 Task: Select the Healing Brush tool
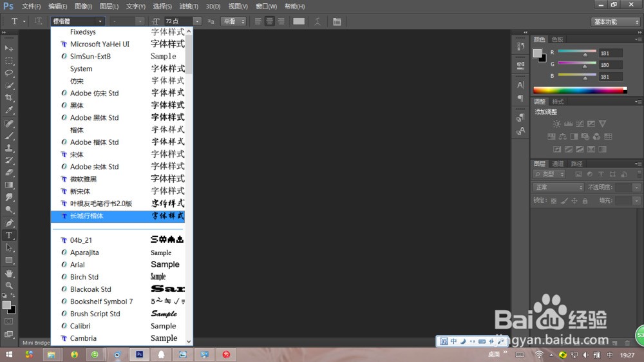(x=8, y=123)
